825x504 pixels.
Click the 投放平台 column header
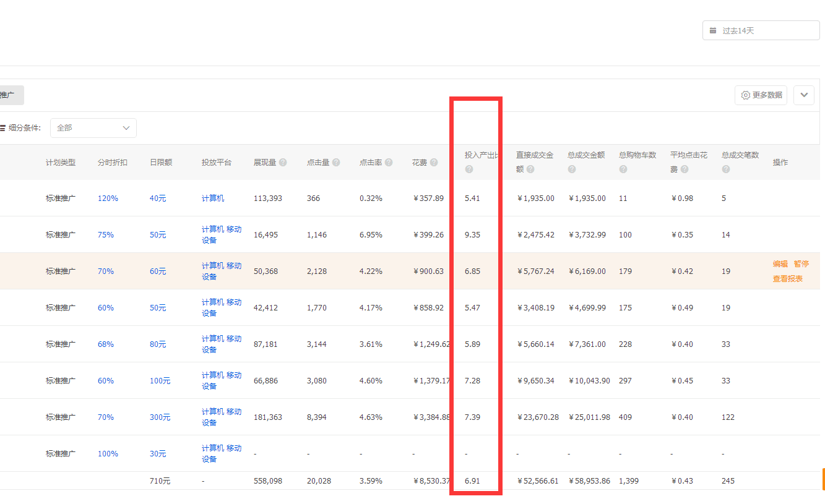[217, 163]
